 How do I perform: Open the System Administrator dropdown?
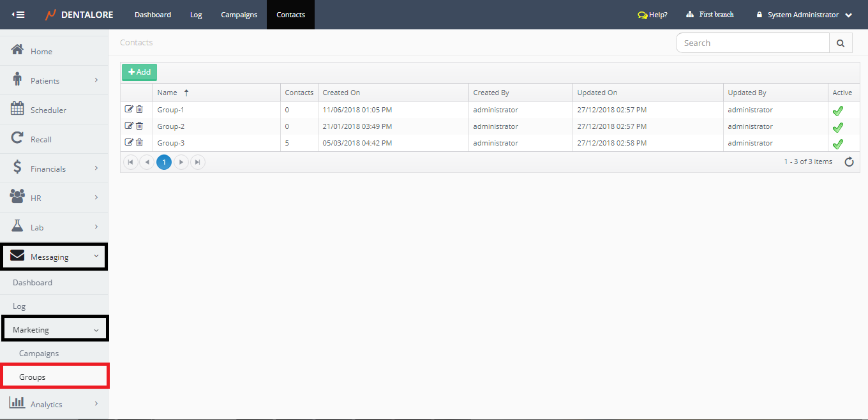coord(804,15)
